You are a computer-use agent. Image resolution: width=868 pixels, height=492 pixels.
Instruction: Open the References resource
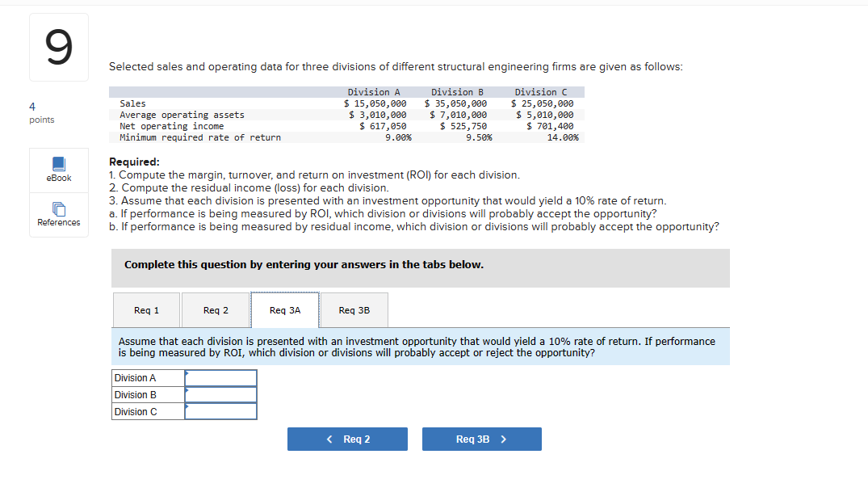(x=58, y=214)
